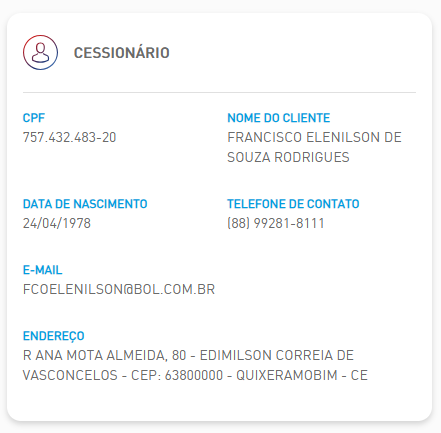
Task: Select address line R ANA MOTA ALMEIDA, 80
Action: (104, 356)
